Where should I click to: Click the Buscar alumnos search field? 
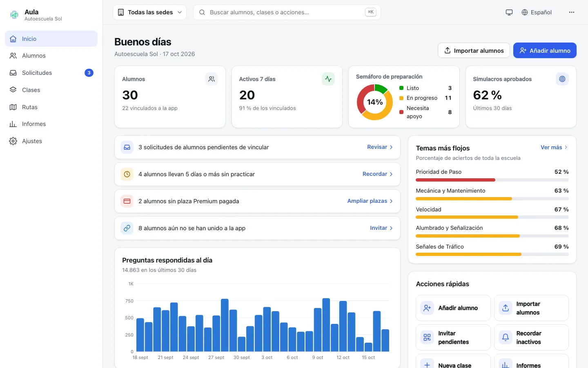[x=287, y=12]
